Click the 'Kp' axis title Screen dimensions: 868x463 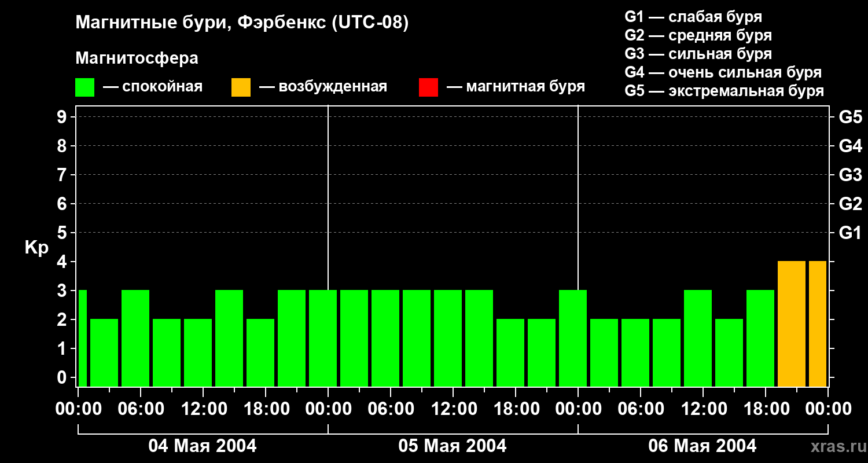click(x=36, y=248)
